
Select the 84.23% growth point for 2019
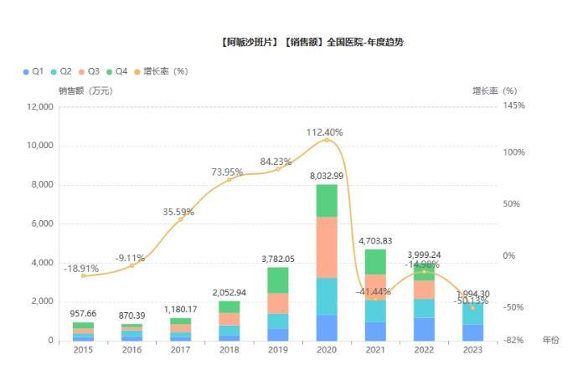tap(278, 169)
